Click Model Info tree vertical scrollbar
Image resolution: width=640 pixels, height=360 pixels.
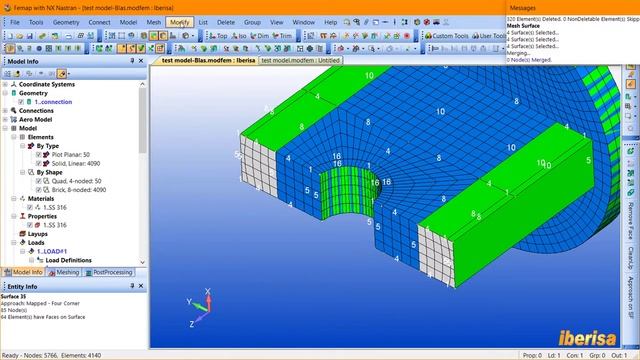(142, 120)
